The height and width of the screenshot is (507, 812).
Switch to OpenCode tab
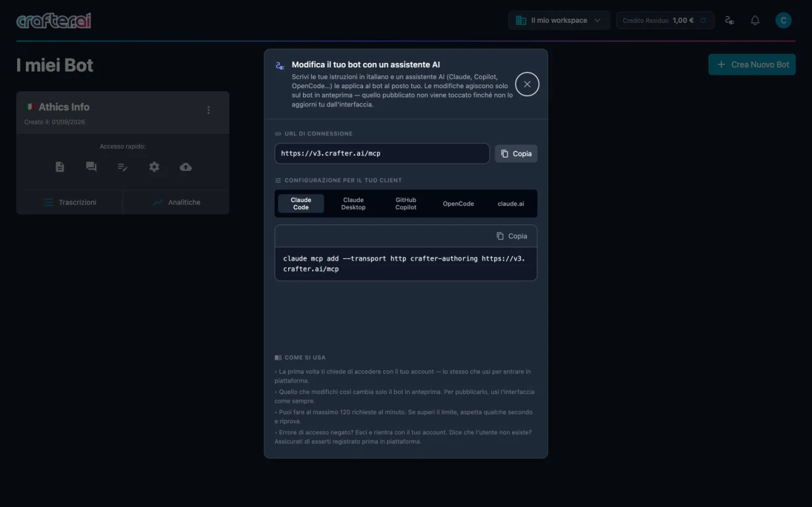pos(458,204)
